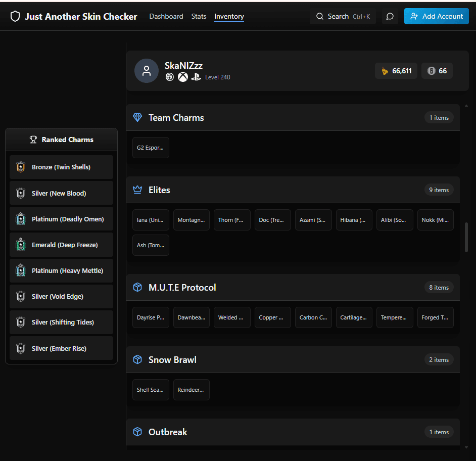Select the Welded ... item
476x461 pixels.
[x=232, y=317]
